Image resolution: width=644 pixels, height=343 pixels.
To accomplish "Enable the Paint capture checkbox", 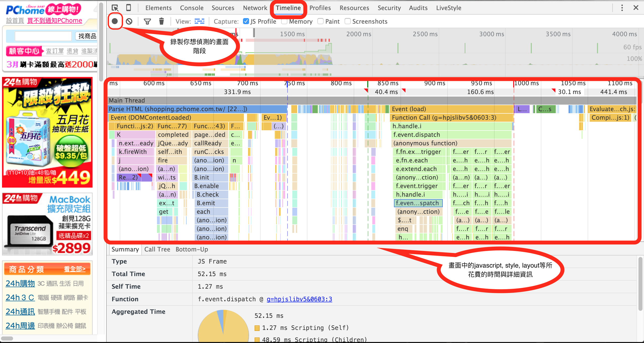I will (320, 21).
